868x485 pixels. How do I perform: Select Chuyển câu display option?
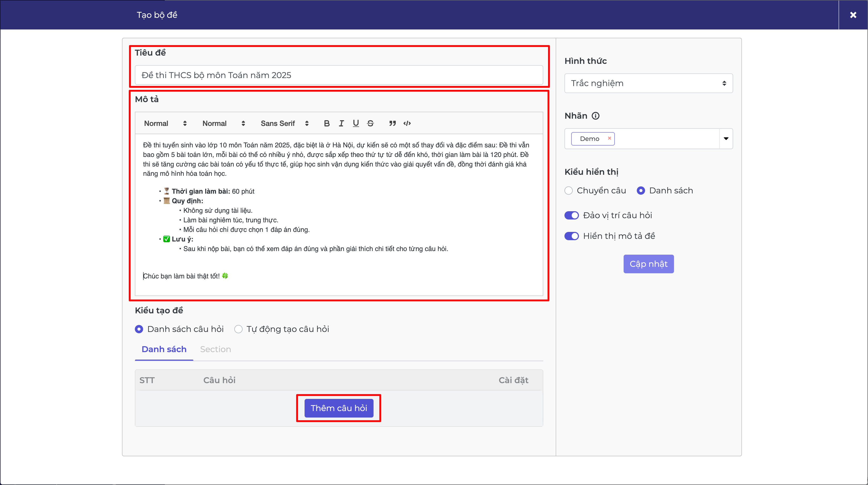pyautogui.click(x=569, y=191)
